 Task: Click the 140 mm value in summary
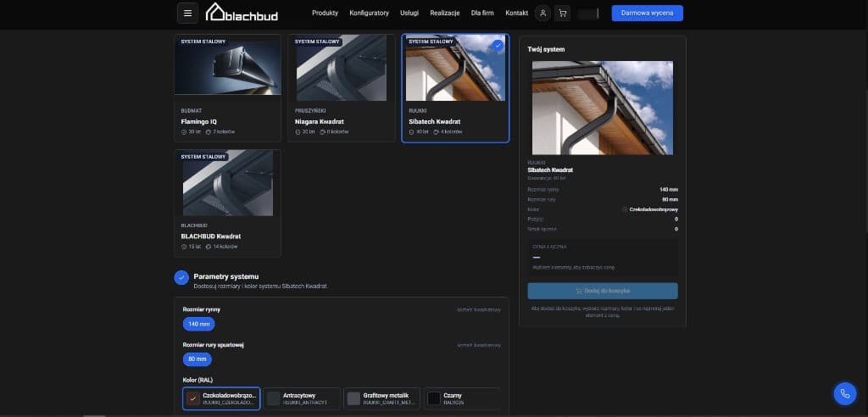pyautogui.click(x=669, y=189)
